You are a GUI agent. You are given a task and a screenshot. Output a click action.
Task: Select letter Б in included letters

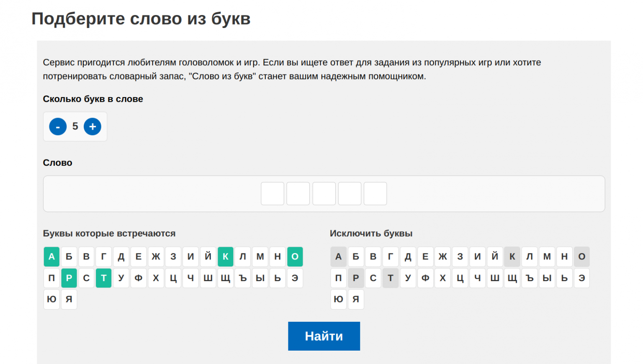[x=69, y=256]
